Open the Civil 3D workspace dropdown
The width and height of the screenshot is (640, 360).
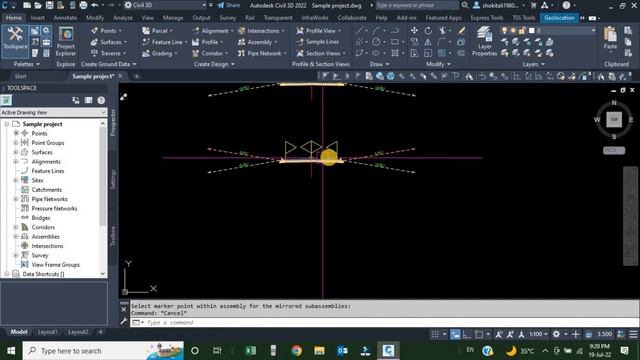point(165,5)
